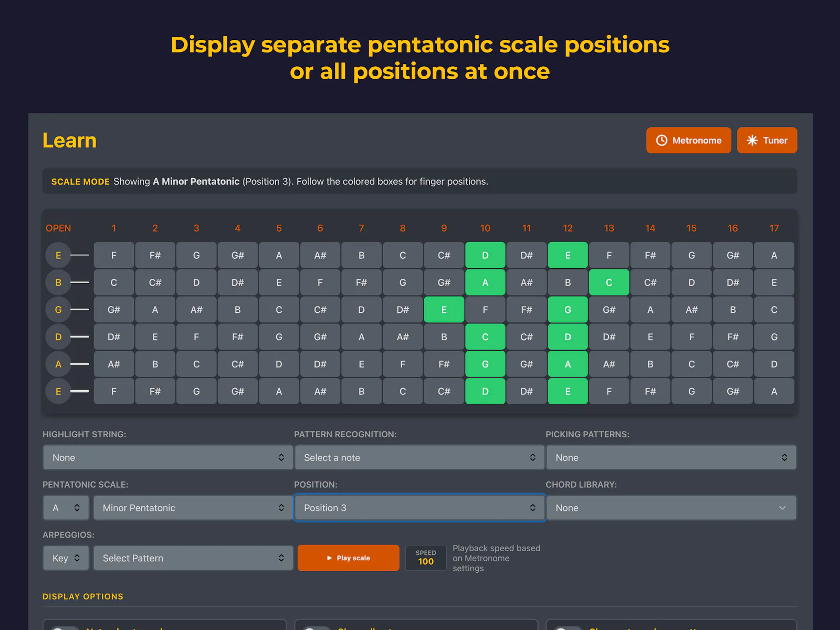Screen dimensions: 840x630
Task: Open the Tuner
Action: click(x=767, y=140)
